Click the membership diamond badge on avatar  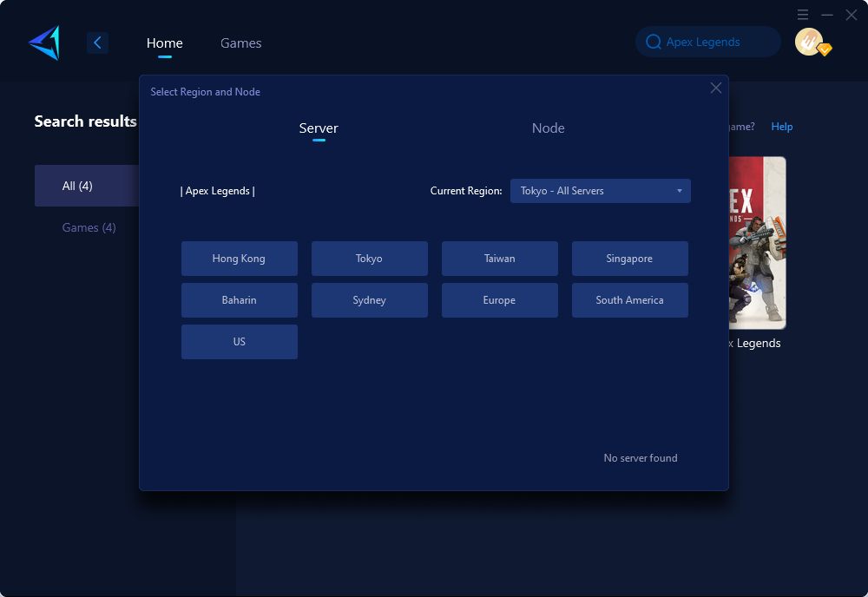825,49
